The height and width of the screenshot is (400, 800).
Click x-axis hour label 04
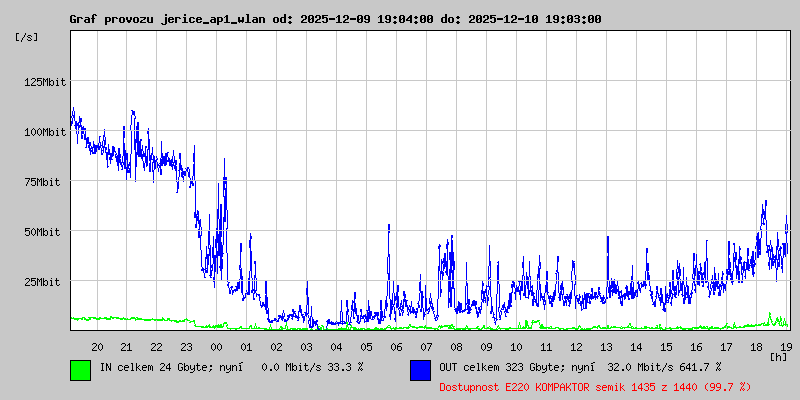click(336, 347)
